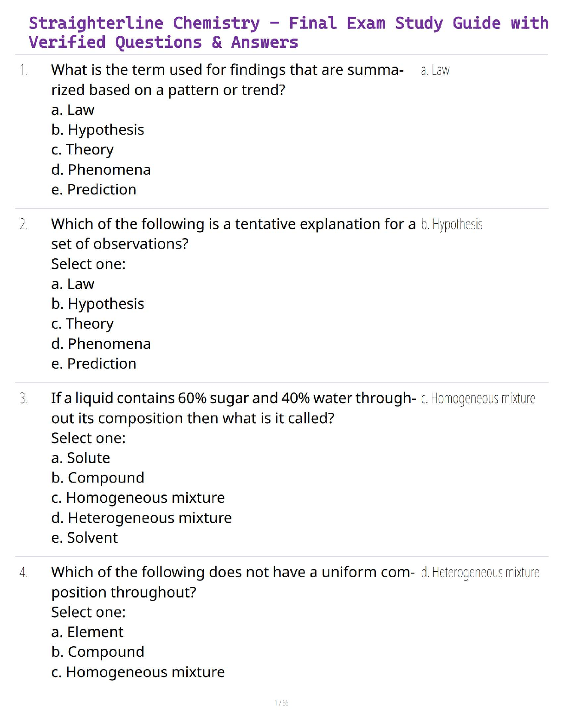Select 'a. Solute' option in question 3

point(80,458)
